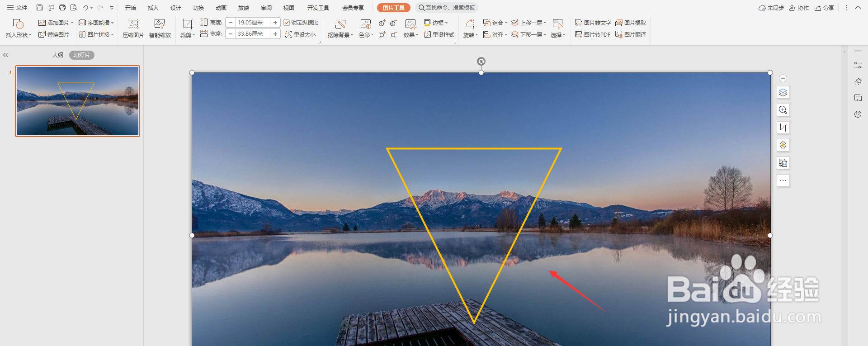Image resolution: width=868 pixels, height=346 pixels.
Task: Click the magnifier zoom icon beside picture
Action: click(783, 110)
